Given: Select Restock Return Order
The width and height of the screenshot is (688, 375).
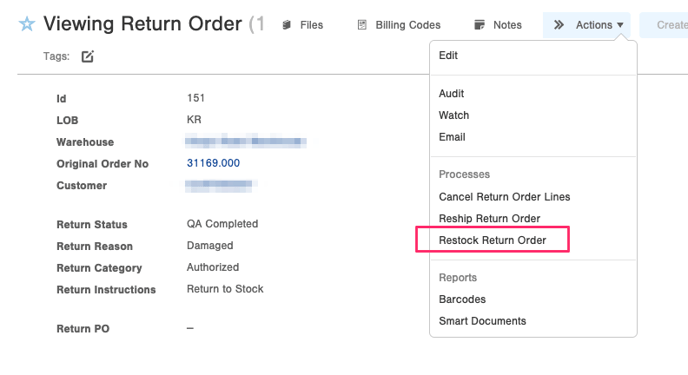Looking at the screenshot, I should (x=492, y=240).
